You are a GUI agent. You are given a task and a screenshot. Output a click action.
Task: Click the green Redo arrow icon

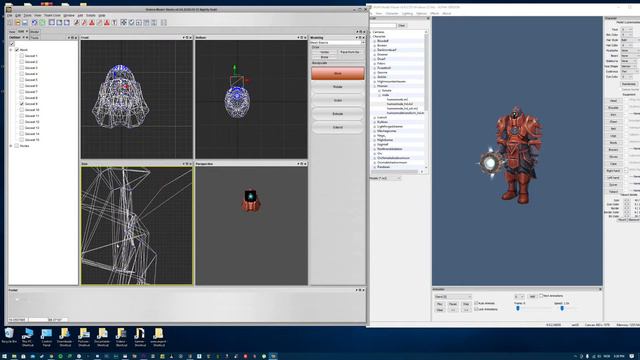click(42, 23)
